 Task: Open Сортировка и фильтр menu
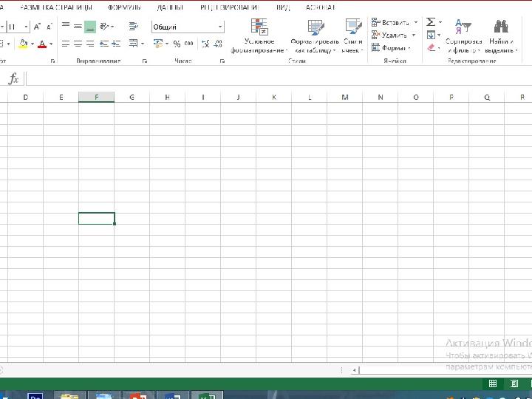(463, 36)
